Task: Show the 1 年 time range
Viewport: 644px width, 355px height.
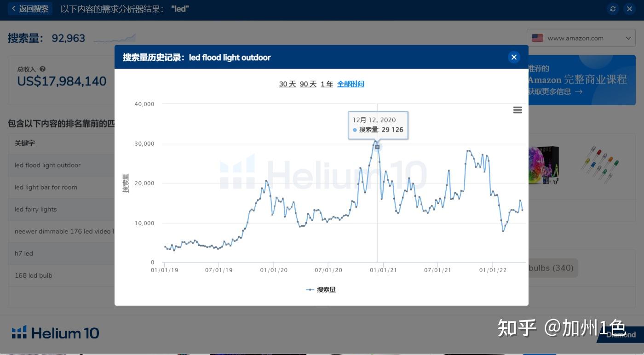Action: (x=327, y=84)
